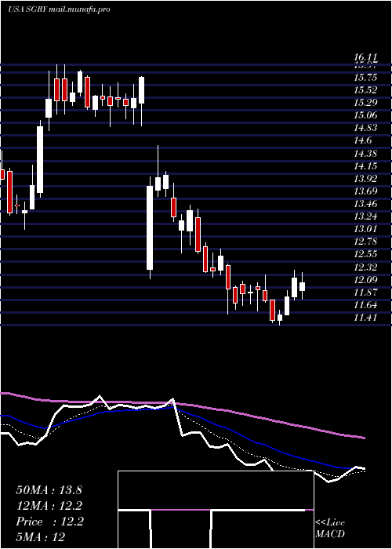The width and height of the screenshot is (392, 549).
Task: Select the "5MA : 12" readout
Action: click(41, 537)
